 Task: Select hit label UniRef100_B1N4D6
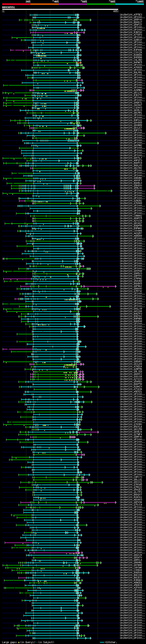(131, 55)
